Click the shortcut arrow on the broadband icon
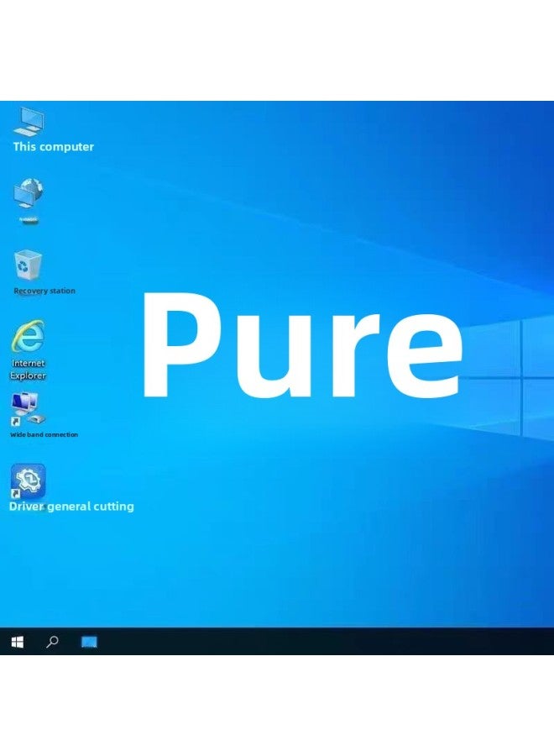Image resolution: width=554 pixels, height=756 pixels. coord(15,422)
